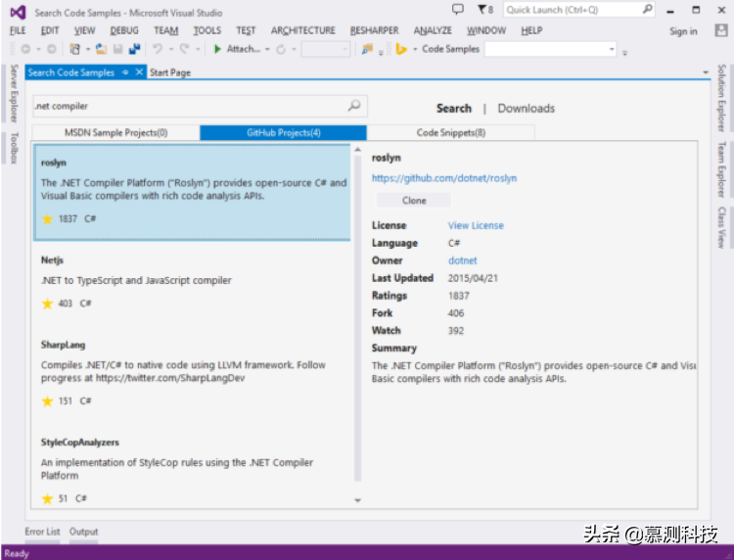Click the Find in Files toolbar icon

coord(367,49)
